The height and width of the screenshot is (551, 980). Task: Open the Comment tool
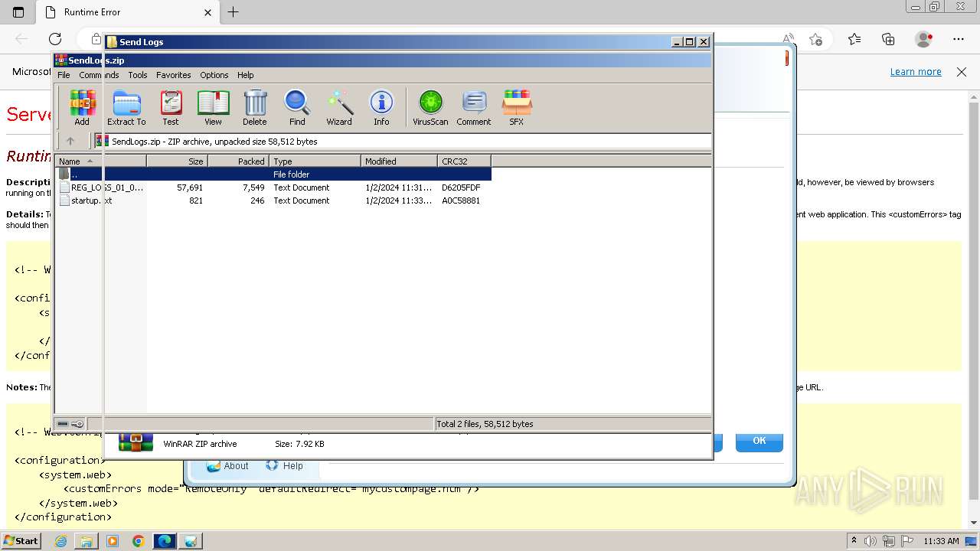point(474,107)
